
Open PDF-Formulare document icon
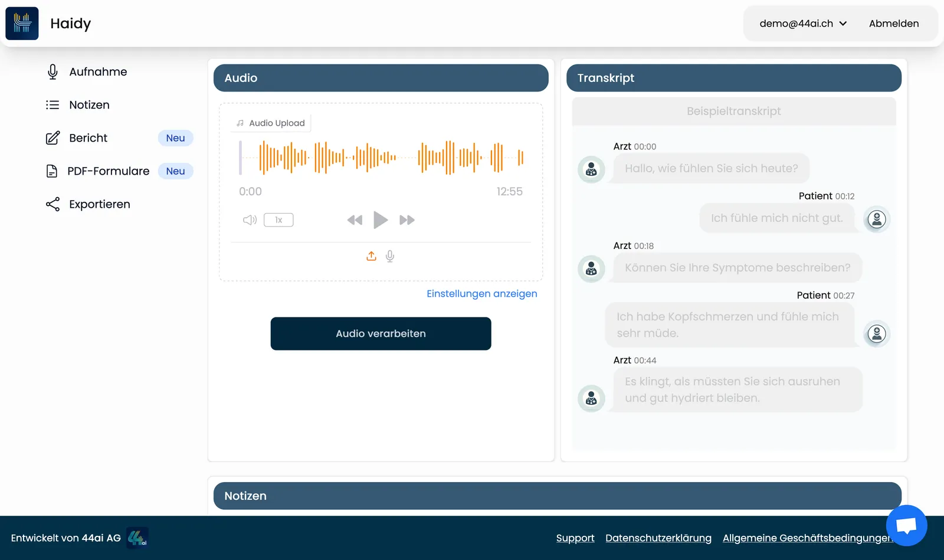tap(52, 171)
